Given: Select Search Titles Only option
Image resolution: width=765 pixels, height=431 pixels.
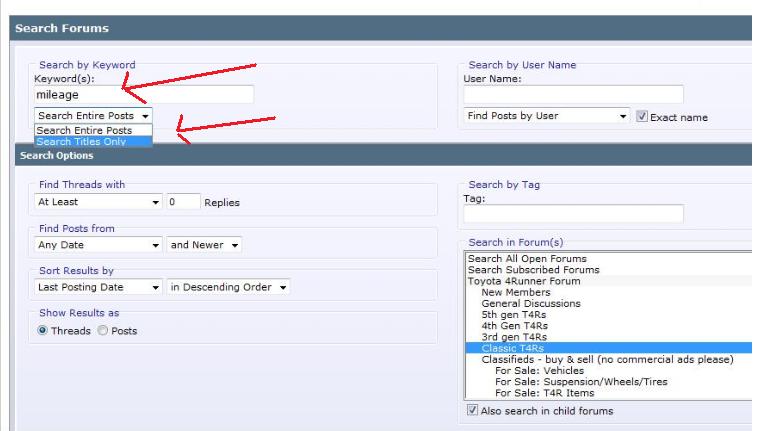Looking at the screenshot, I should 93,142.
